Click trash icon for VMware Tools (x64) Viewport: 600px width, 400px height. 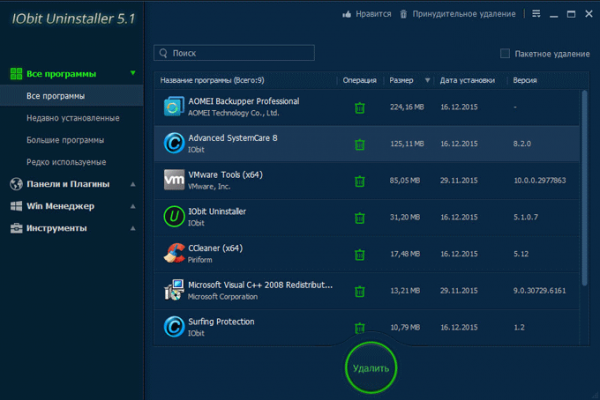[x=360, y=181]
